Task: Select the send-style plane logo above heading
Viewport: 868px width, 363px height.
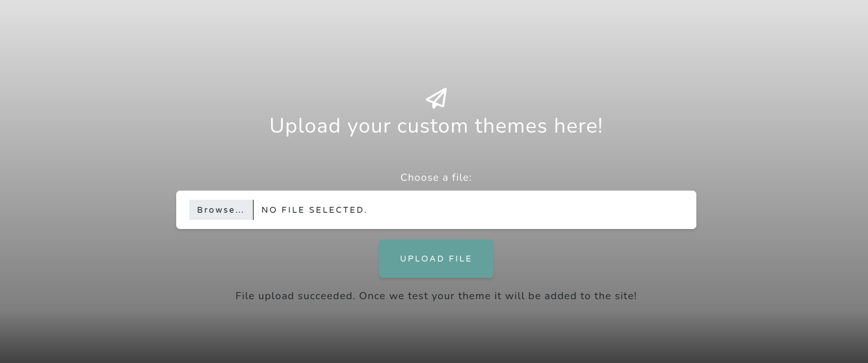Action: pos(436,98)
